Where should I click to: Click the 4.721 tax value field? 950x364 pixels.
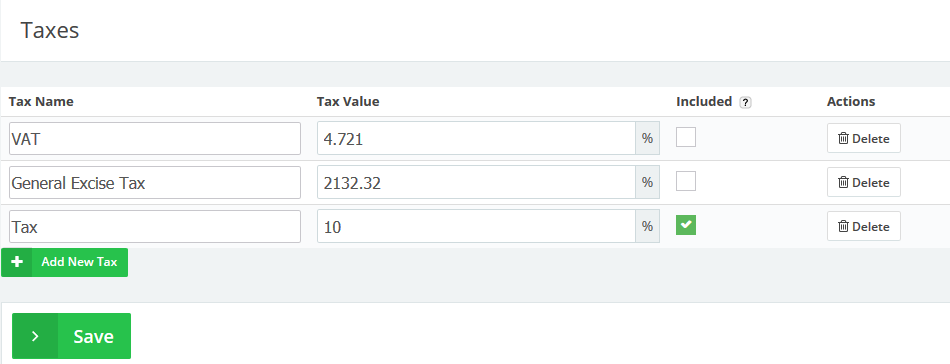point(476,139)
